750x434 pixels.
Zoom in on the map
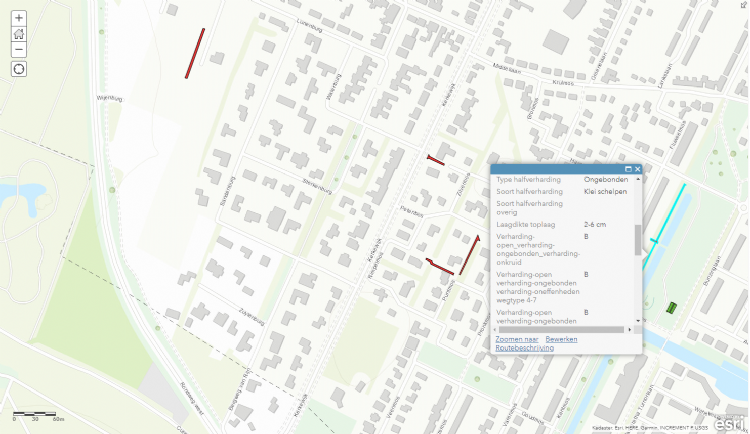(x=19, y=18)
